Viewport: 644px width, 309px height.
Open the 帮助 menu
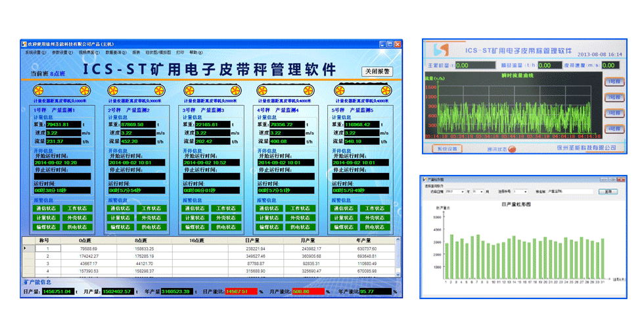coord(196,52)
